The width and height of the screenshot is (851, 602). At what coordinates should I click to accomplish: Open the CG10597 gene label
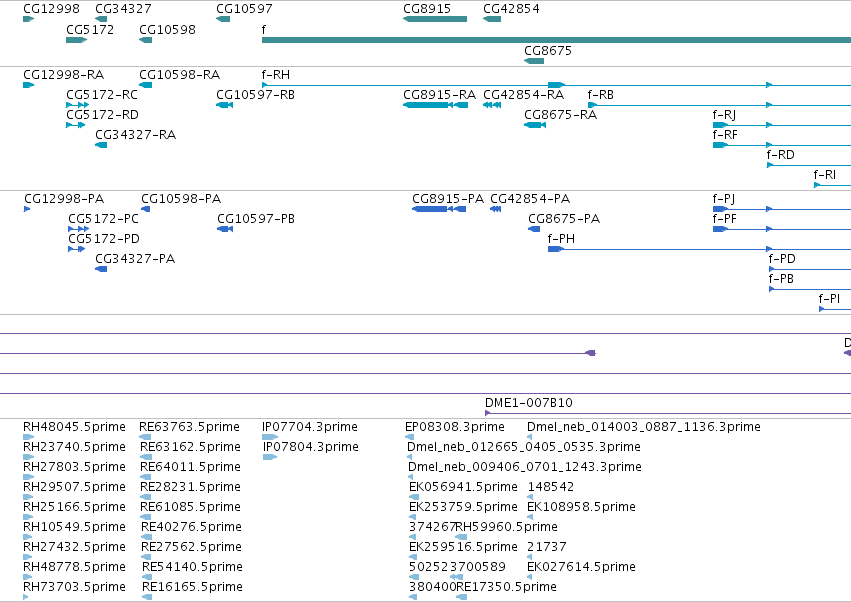coord(244,9)
